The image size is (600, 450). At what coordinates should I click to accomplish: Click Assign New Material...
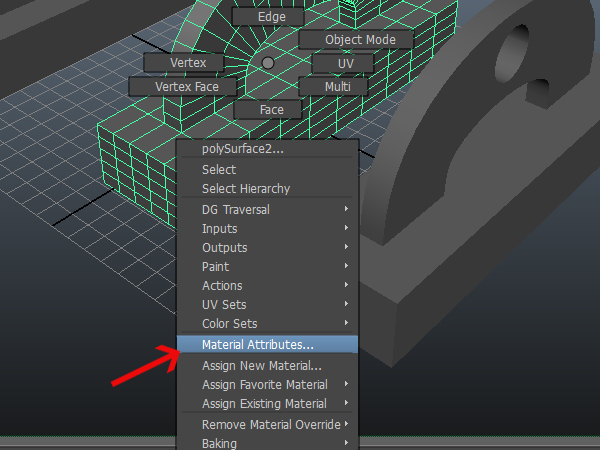tap(267, 365)
